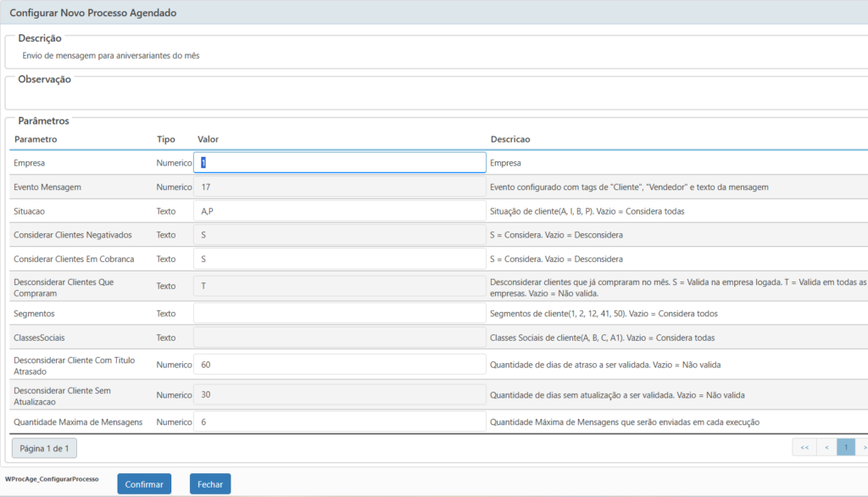The width and height of the screenshot is (868, 497).
Task: Focus the Empresa value field
Action: click(339, 162)
